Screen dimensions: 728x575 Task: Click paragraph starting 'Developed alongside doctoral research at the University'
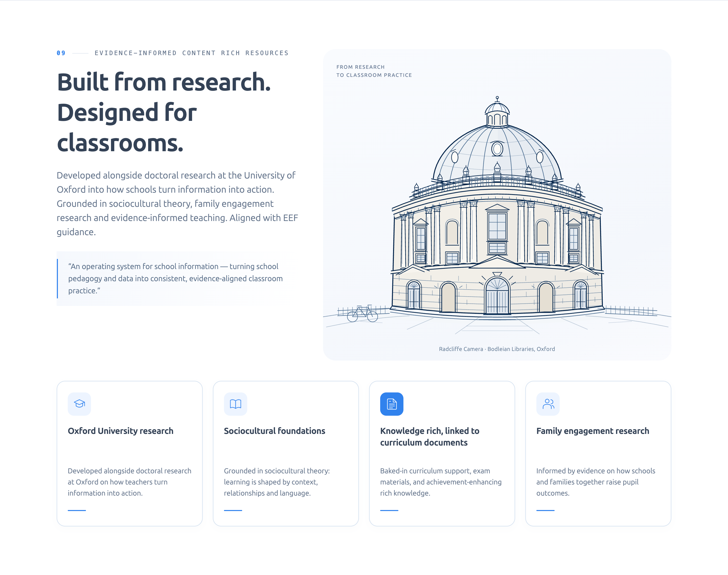177,203
